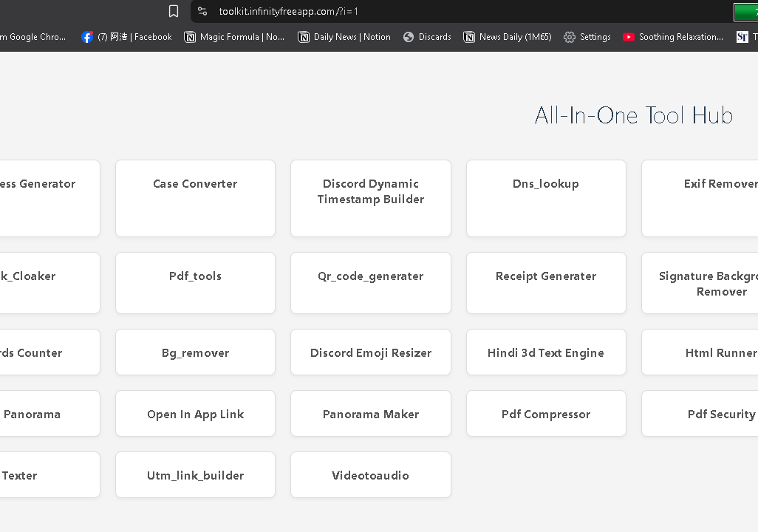Viewport: 758px width, 532px height.
Task: Click Notion icon of Magic Formula bookmark
Action: [x=190, y=37]
